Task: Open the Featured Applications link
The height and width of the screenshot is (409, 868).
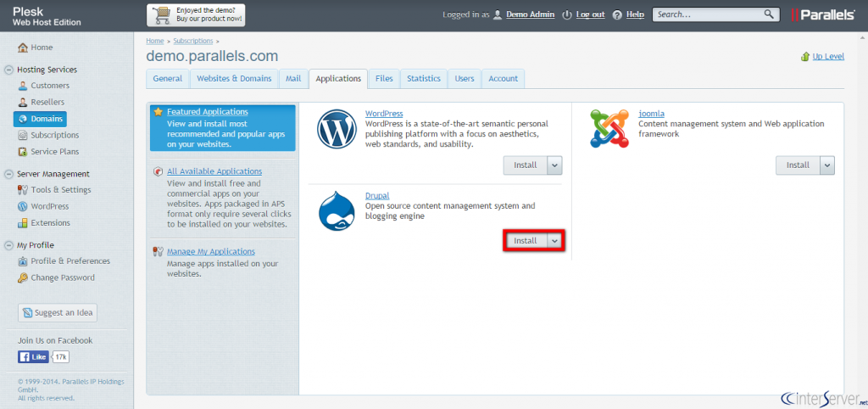Action: [x=208, y=112]
